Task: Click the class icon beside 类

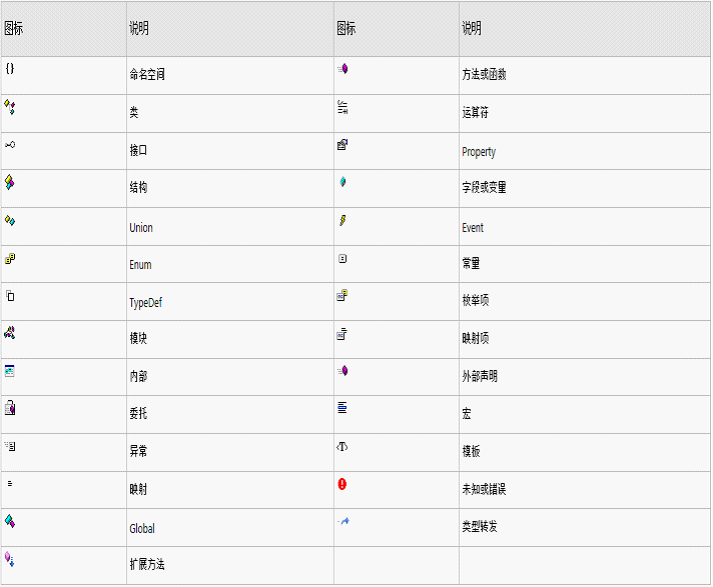Action: pos(10,107)
